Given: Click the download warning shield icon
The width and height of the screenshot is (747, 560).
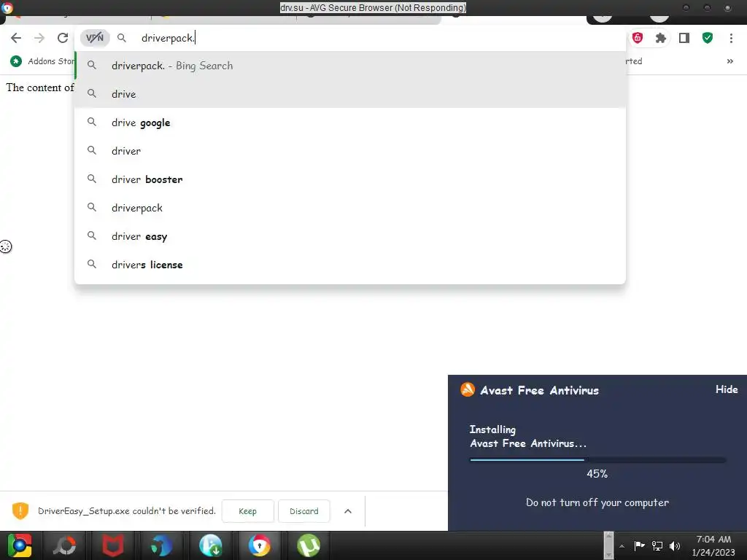Looking at the screenshot, I should [20, 511].
